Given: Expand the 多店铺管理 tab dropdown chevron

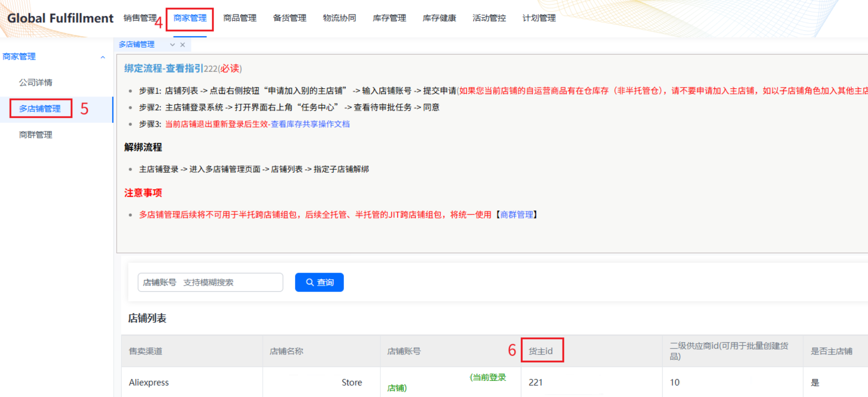Looking at the screenshot, I should (172, 45).
